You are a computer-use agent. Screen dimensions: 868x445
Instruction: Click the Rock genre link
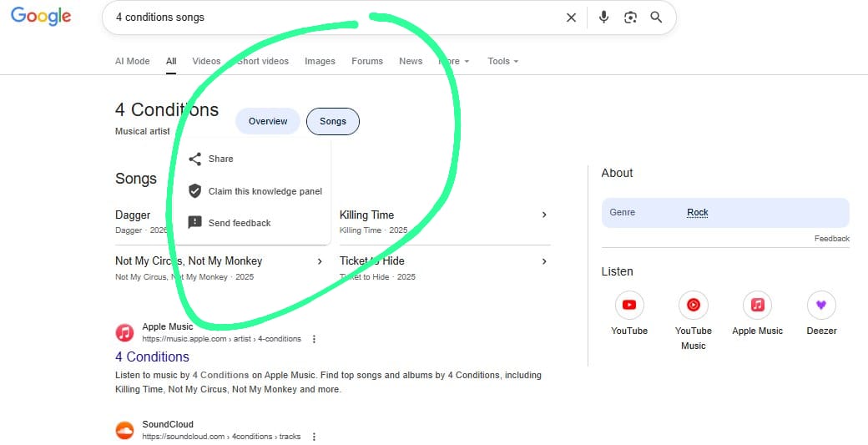698,213
